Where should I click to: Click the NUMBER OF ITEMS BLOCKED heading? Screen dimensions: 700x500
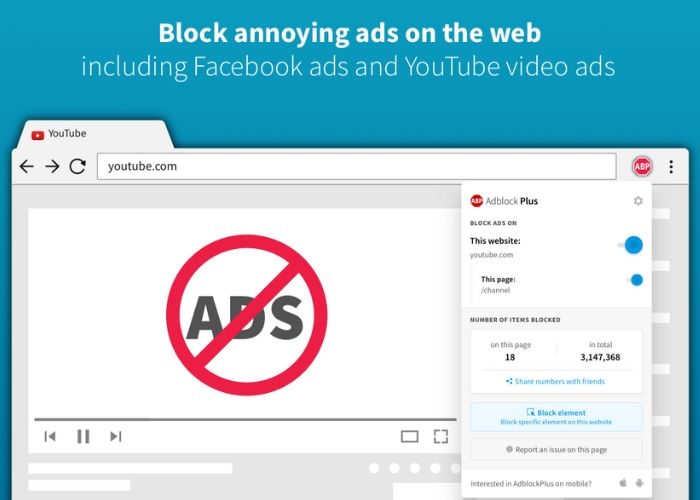click(515, 320)
